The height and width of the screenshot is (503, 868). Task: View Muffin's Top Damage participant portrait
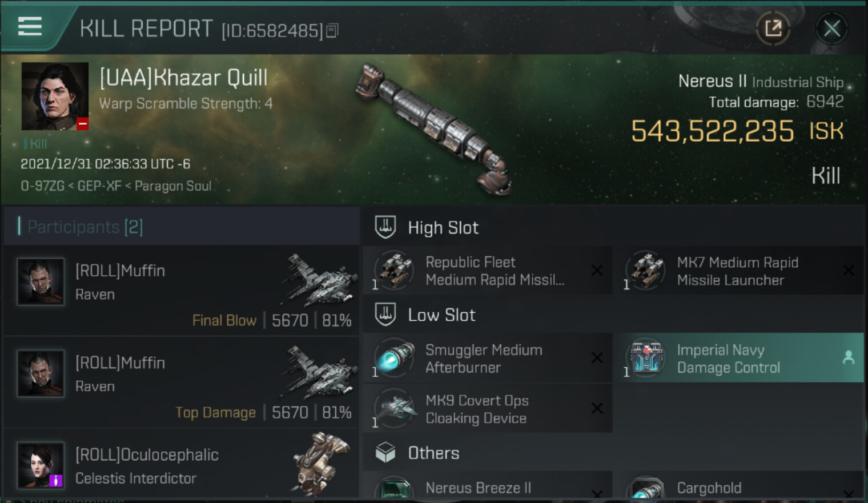[41, 374]
